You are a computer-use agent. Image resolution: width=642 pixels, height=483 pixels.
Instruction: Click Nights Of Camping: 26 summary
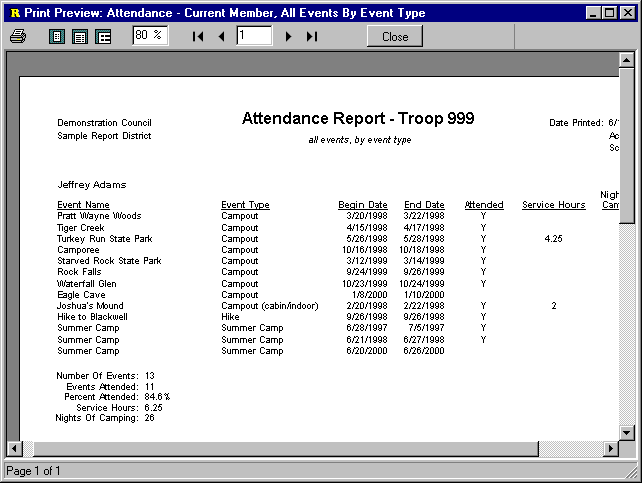coord(105,418)
